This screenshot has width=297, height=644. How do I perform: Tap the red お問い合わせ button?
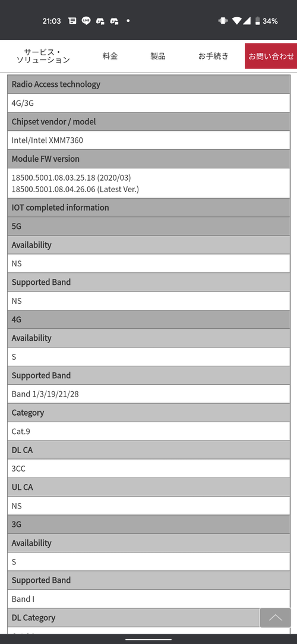[271, 56]
